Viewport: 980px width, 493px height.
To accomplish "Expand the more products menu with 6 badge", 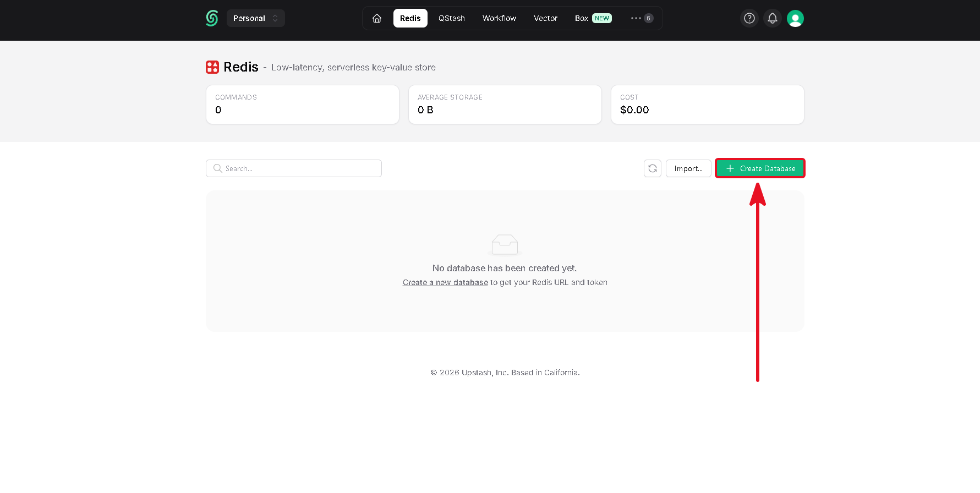I will [642, 18].
